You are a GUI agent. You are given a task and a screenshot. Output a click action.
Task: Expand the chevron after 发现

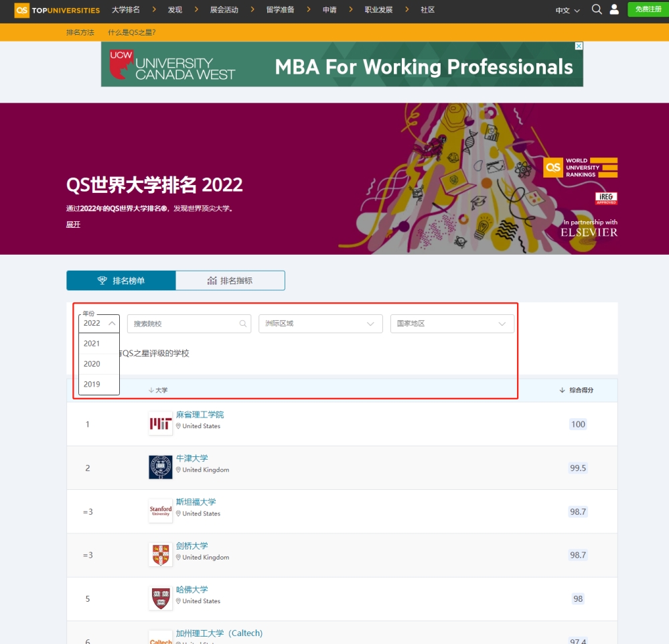pyautogui.click(x=196, y=9)
